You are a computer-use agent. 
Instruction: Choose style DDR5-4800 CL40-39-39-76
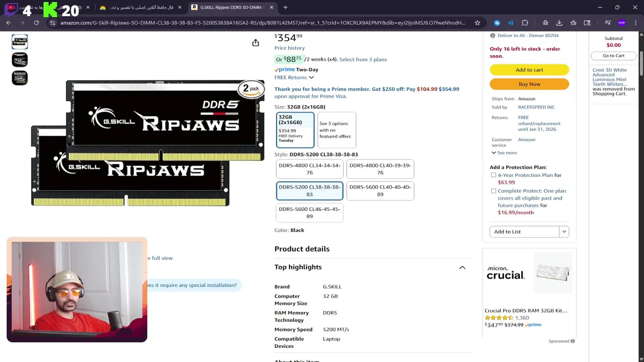380,169
